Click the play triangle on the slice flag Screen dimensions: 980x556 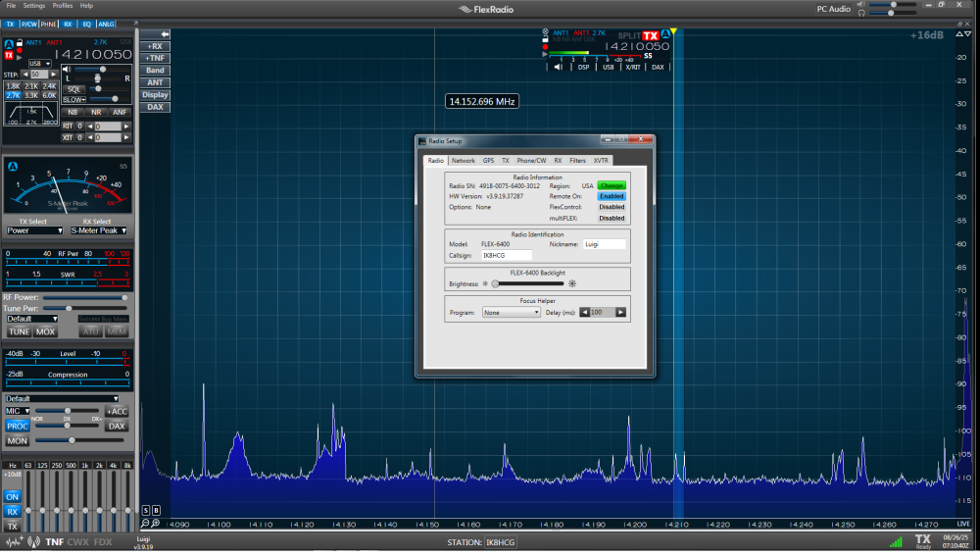click(545, 54)
